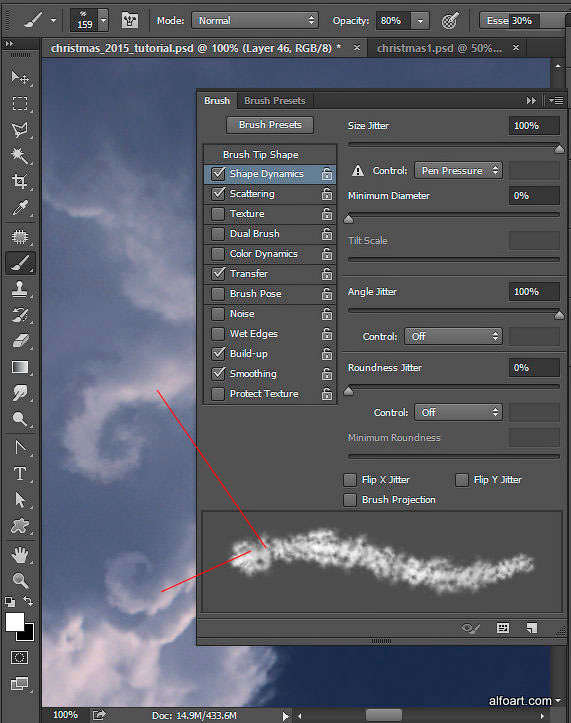Click the zoom level field in status bar
The image size is (571, 723).
[65, 715]
